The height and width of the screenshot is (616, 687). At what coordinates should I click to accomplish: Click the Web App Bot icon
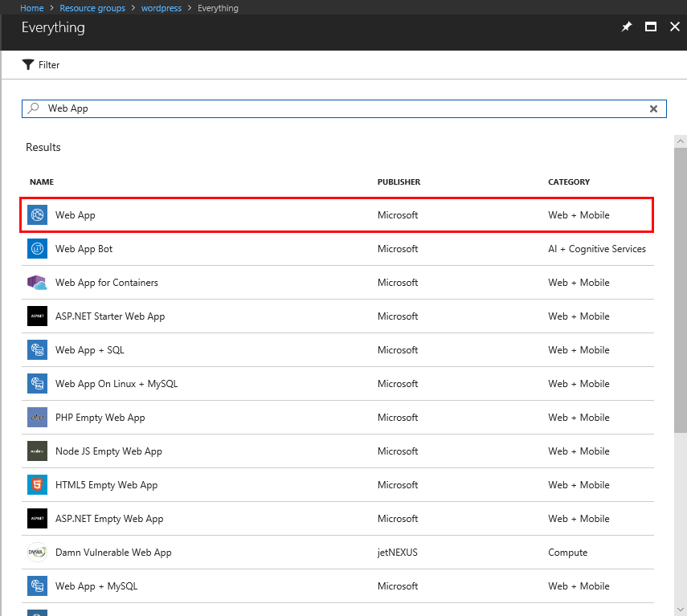point(37,249)
